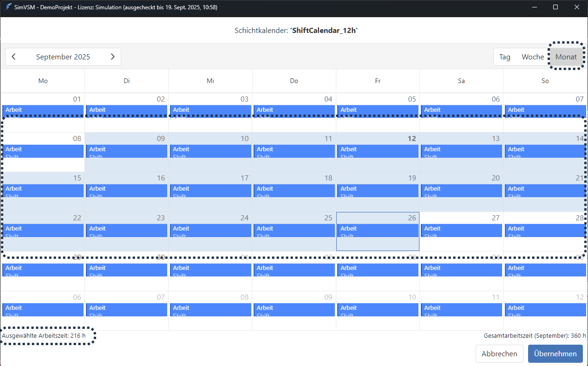
Task: Re-select the active Monat view toggle
Action: pyautogui.click(x=566, y=56)
